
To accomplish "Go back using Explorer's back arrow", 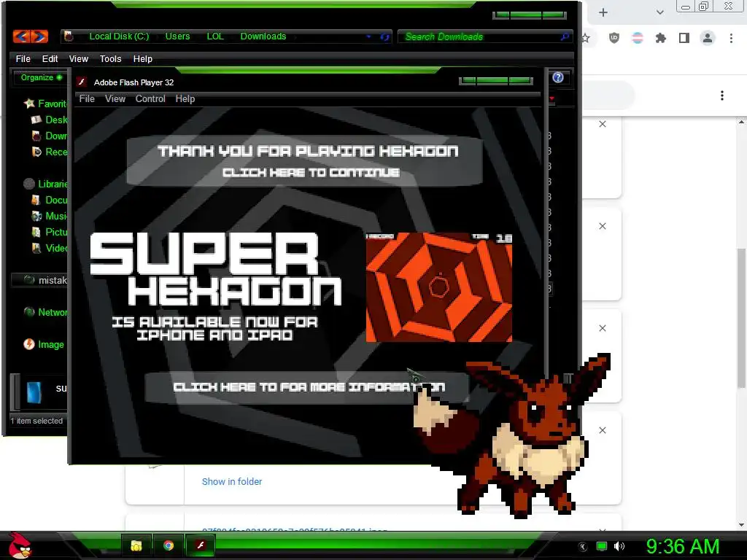I will [21, 36].
